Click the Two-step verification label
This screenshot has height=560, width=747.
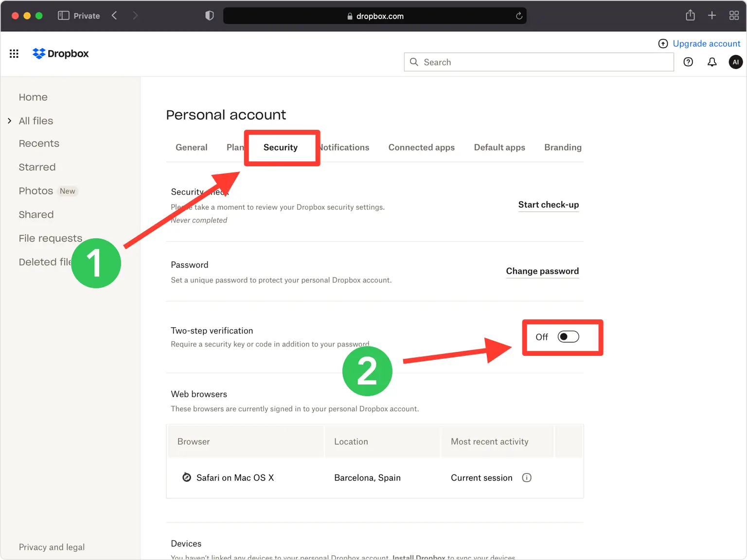point(212,331)
